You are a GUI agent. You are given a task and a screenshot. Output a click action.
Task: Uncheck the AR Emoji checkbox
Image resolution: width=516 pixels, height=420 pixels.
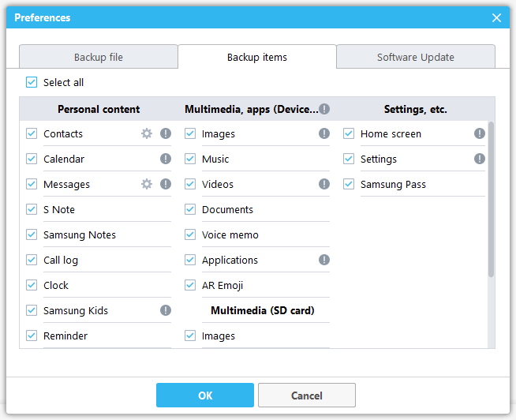pos(190,286)
